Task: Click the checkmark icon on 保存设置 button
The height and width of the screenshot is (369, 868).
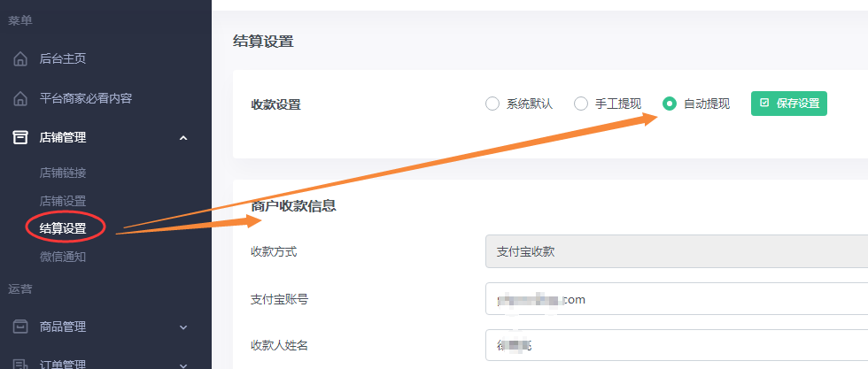Action: click(764, 104)
